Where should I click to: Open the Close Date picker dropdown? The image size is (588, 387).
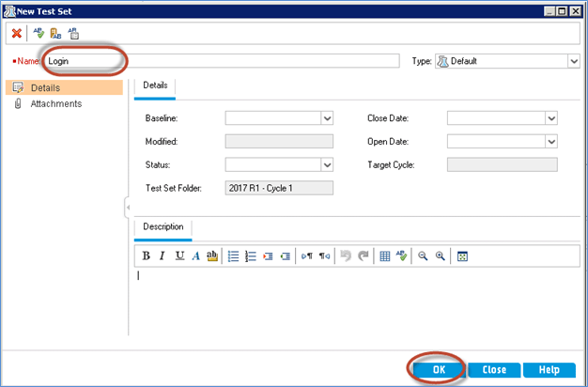coord(551,118)
